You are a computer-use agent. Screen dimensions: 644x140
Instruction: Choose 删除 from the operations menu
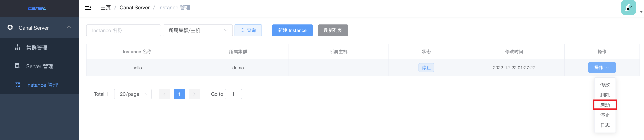point(605,95)
